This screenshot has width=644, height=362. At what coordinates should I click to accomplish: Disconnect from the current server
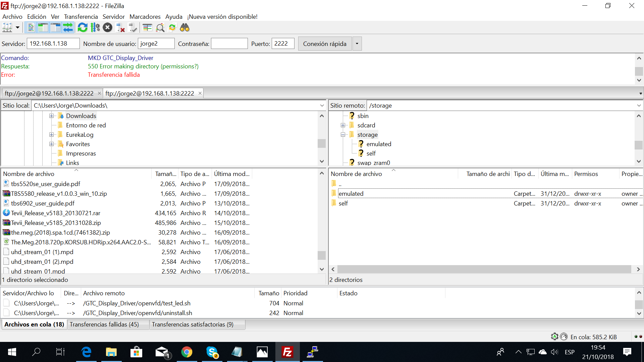coord(120,27)
